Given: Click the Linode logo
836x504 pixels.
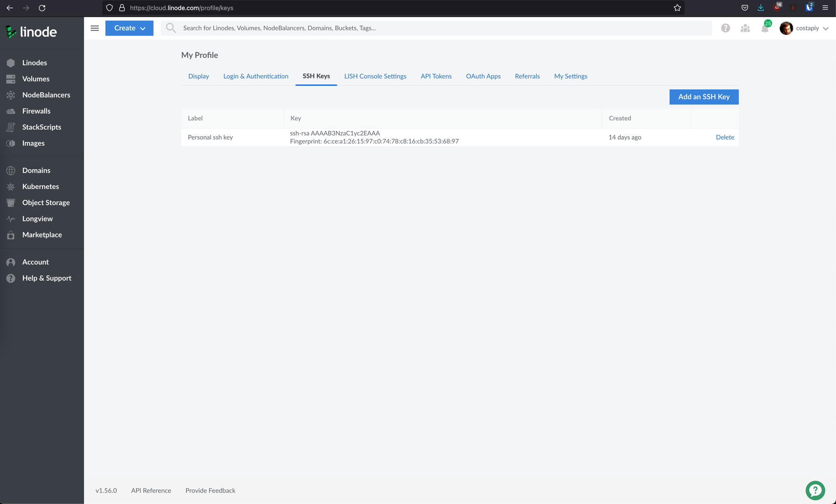Looking at the screenshot, I should pos(31,32).
